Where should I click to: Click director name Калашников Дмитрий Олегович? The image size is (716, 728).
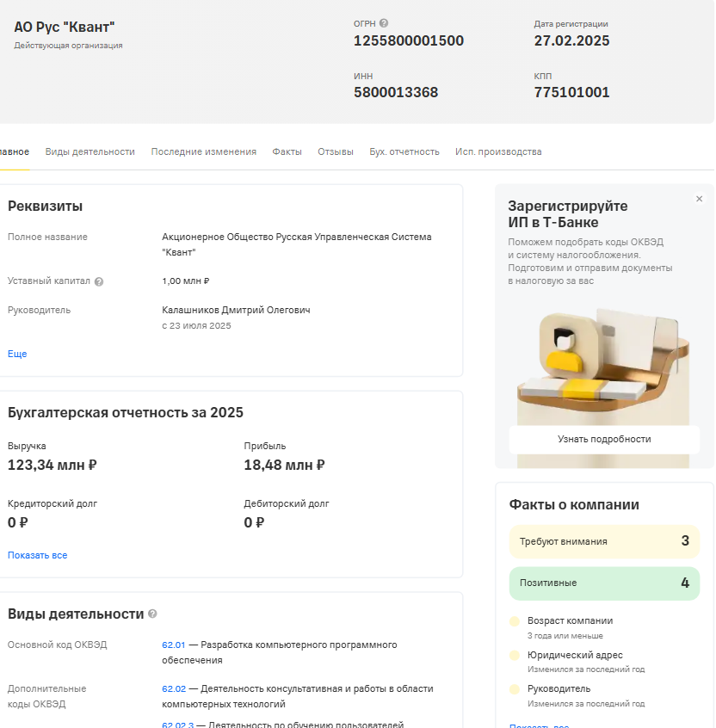(x=236, y=310)
